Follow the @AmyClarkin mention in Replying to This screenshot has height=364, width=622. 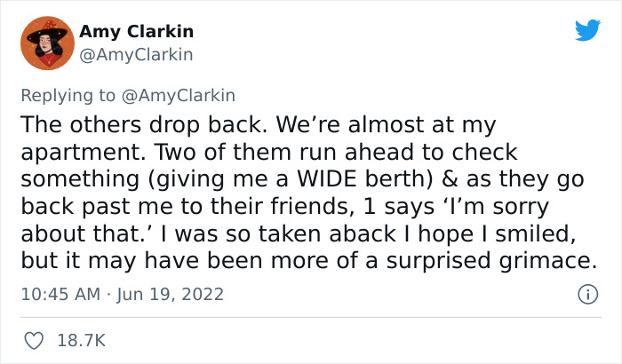tap(179, 96)
